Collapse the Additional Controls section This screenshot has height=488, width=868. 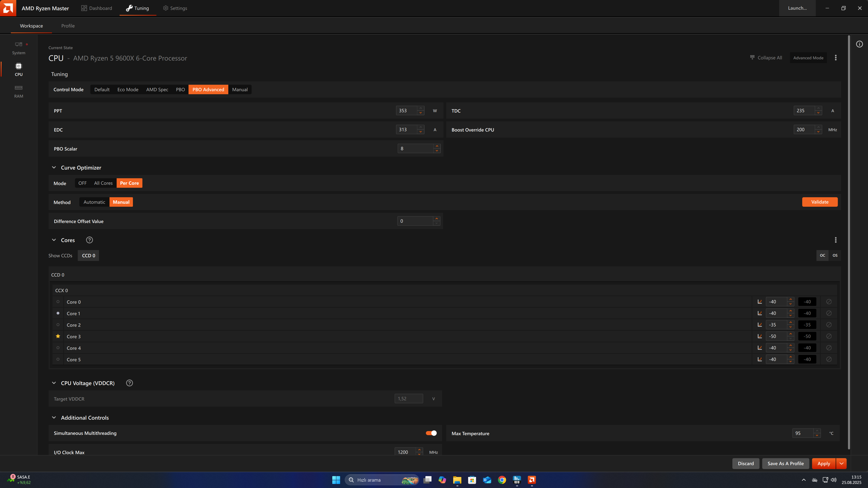54,418
